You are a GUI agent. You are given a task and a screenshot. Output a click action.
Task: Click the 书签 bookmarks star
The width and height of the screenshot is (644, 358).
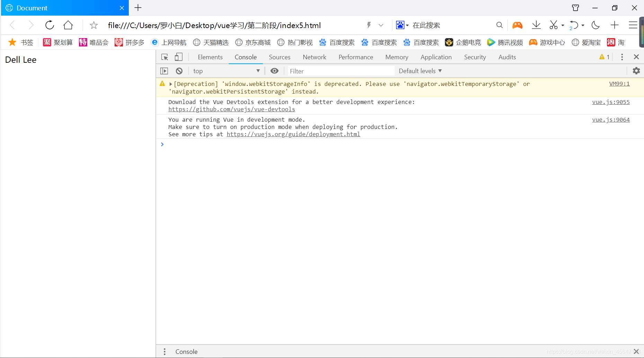[x=12, y=42]
